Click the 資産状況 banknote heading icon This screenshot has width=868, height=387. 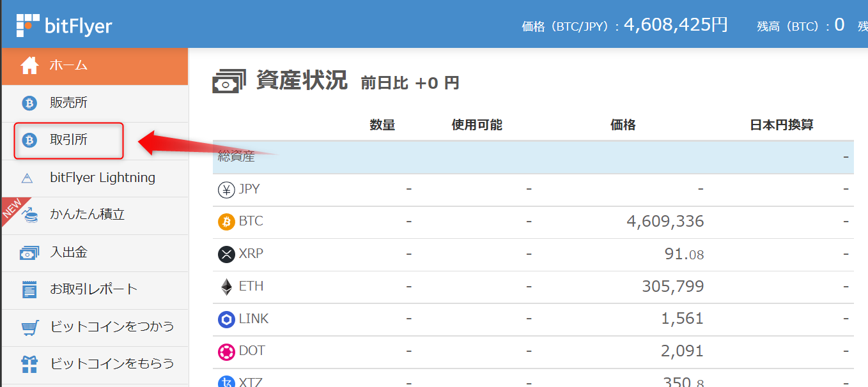(228, 82)
